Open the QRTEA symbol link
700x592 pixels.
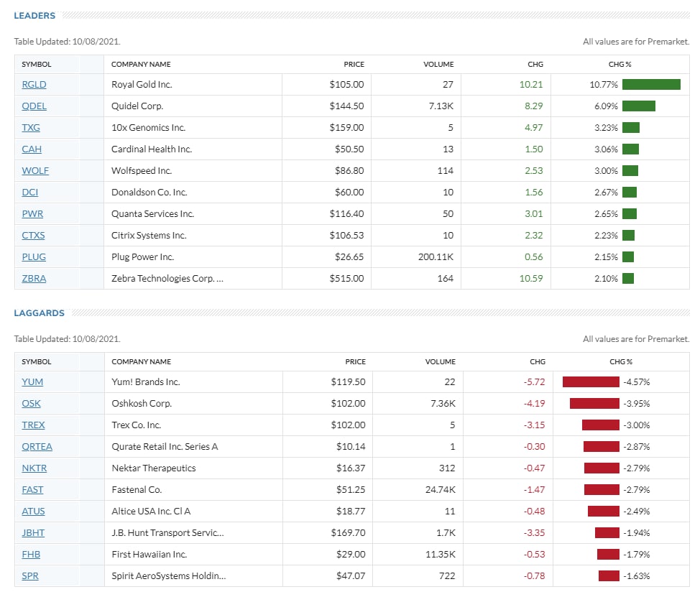pyautogui.click(x=37, y=447)
